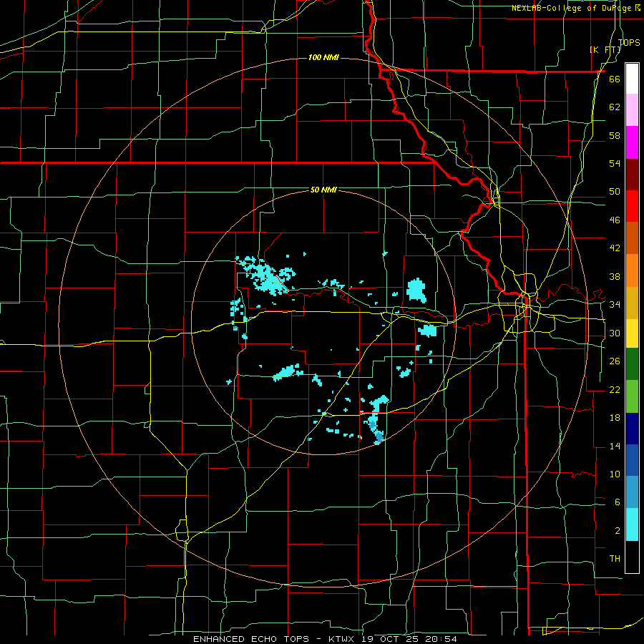Click the TH legend label

[x=615, y=559]
